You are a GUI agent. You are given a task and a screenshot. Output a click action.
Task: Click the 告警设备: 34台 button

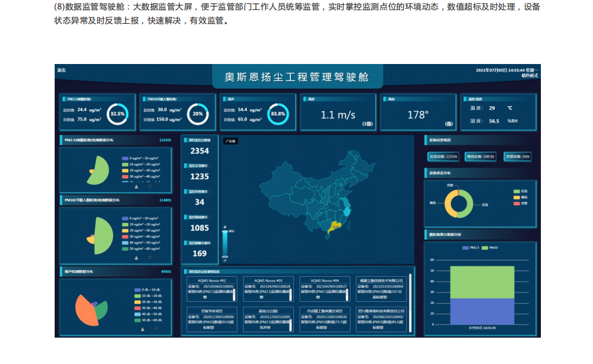[x=518, y=156]
